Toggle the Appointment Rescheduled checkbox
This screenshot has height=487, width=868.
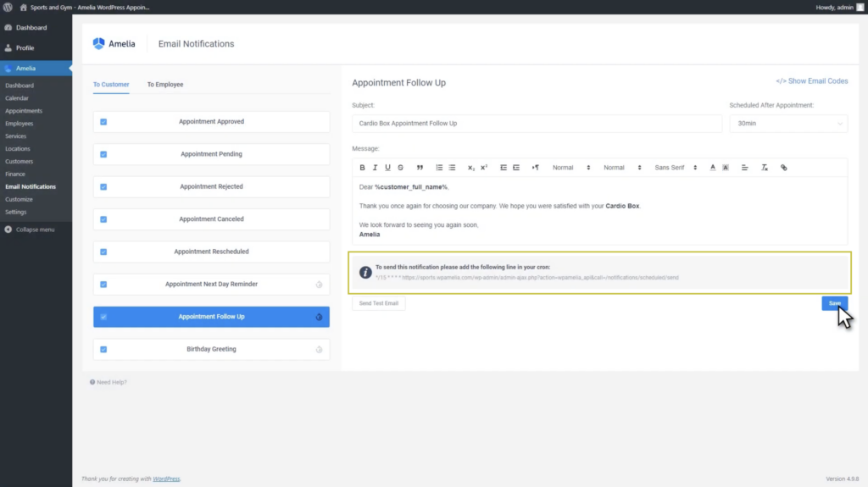pos(103,252)
